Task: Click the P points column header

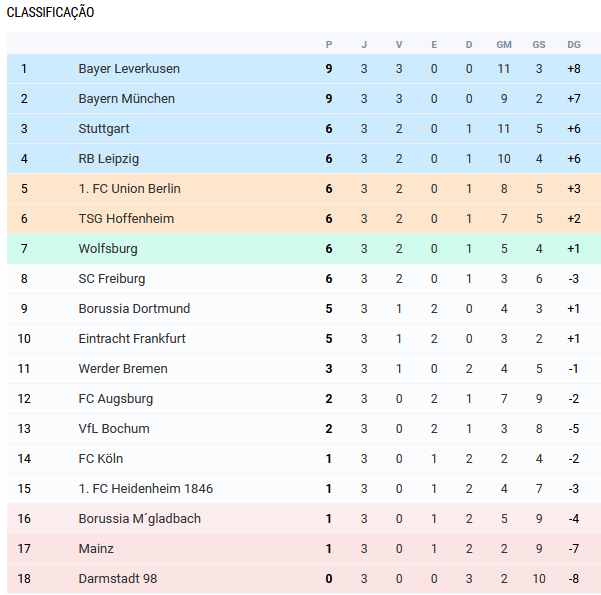Action: pyautogui.click(x=329, y=44)
